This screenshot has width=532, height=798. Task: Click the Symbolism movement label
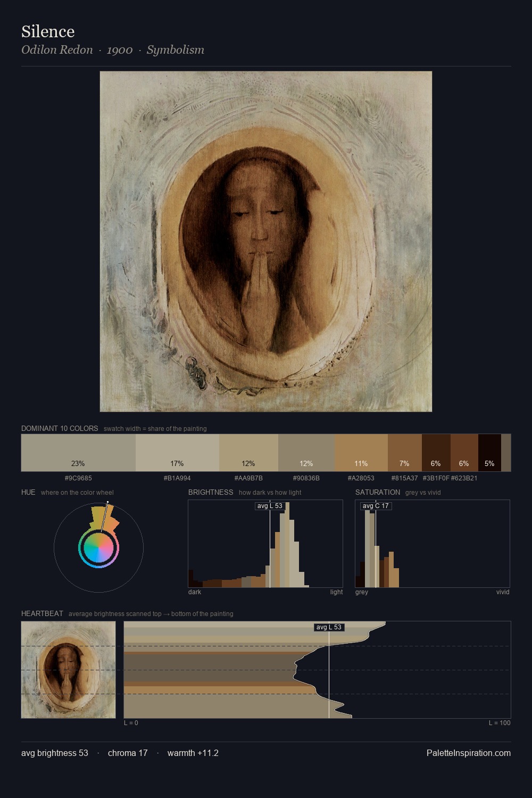176,50
